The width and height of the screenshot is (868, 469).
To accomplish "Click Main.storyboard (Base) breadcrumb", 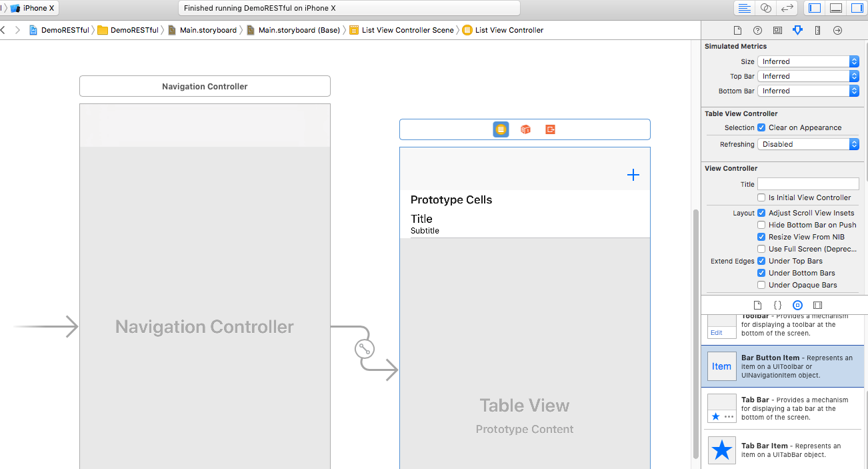I will [293, 30].
